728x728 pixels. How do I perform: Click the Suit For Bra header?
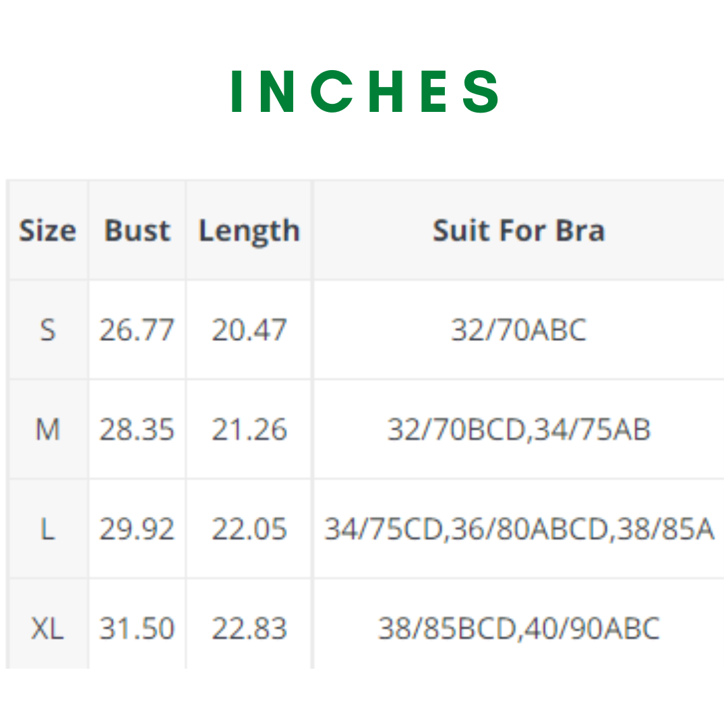point(518,231)
